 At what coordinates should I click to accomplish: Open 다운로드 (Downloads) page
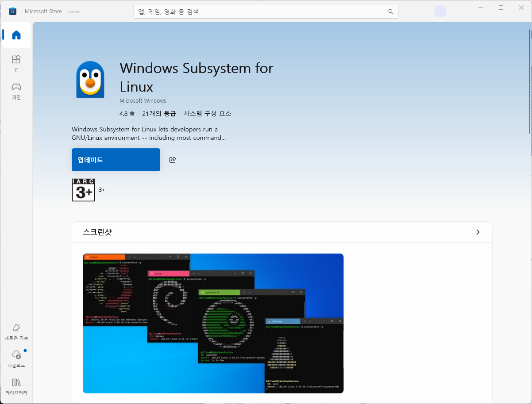point(16,359)
